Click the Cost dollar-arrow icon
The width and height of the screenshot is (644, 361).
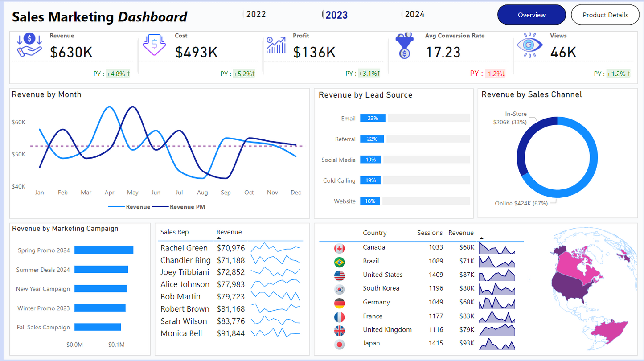(154, 45)
